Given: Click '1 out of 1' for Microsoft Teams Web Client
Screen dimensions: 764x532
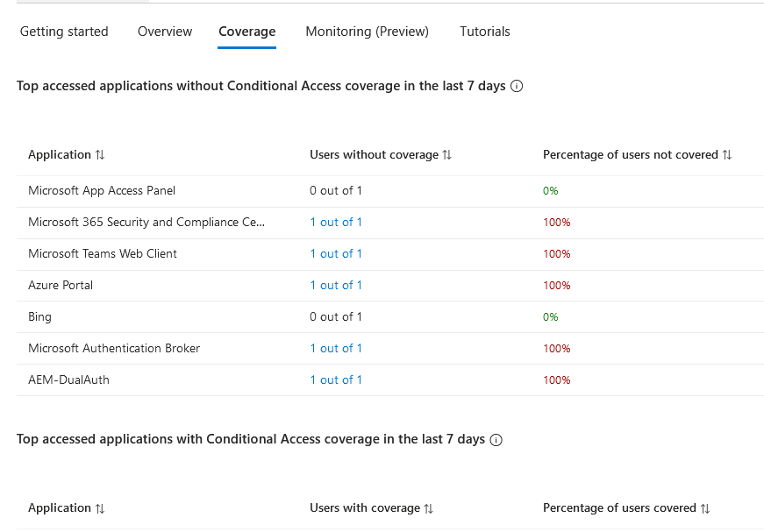Looking at the screenshot, I should pyautogui.click(x=336, y=253).
